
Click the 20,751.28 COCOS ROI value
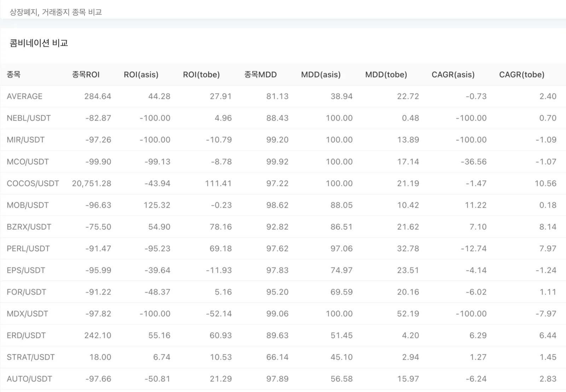pos(92,183)
